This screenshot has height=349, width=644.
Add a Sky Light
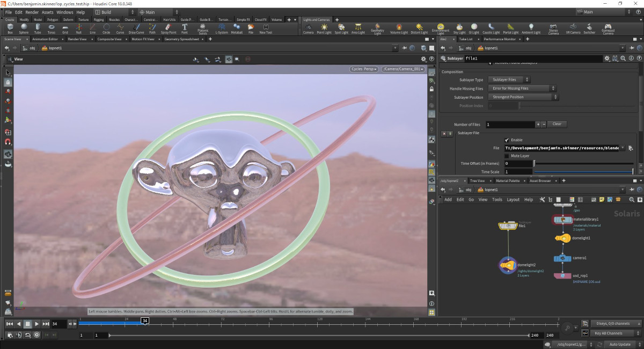point(459,28)
